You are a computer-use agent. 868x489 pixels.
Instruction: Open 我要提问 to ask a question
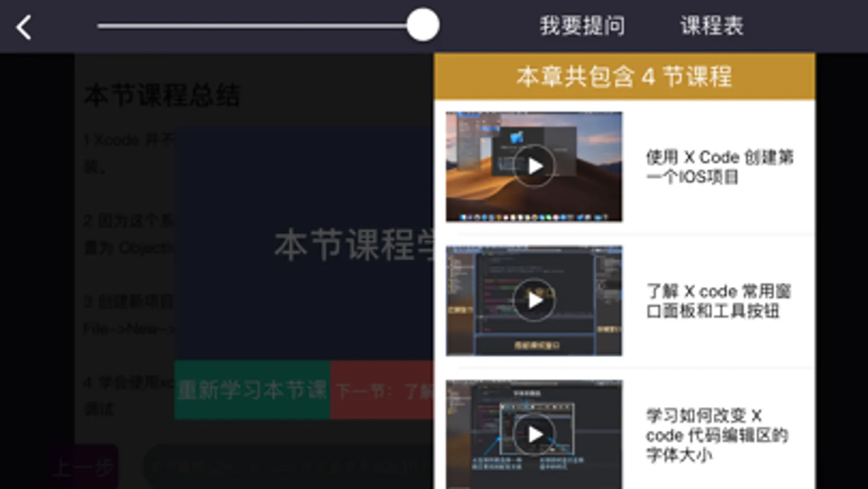tap(582, 26)
